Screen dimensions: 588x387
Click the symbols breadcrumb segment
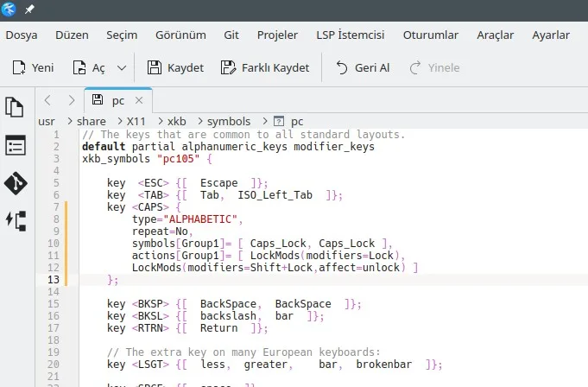point(229,122)
